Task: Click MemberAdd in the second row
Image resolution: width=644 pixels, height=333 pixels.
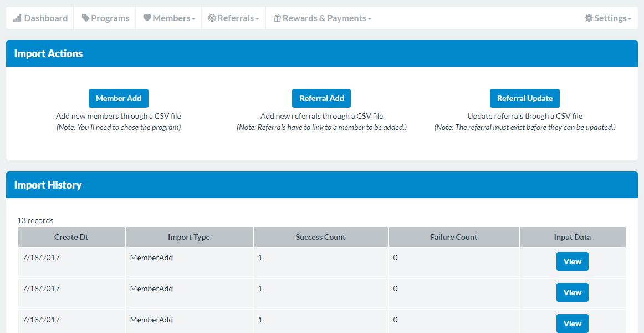Action: point(151,289)
